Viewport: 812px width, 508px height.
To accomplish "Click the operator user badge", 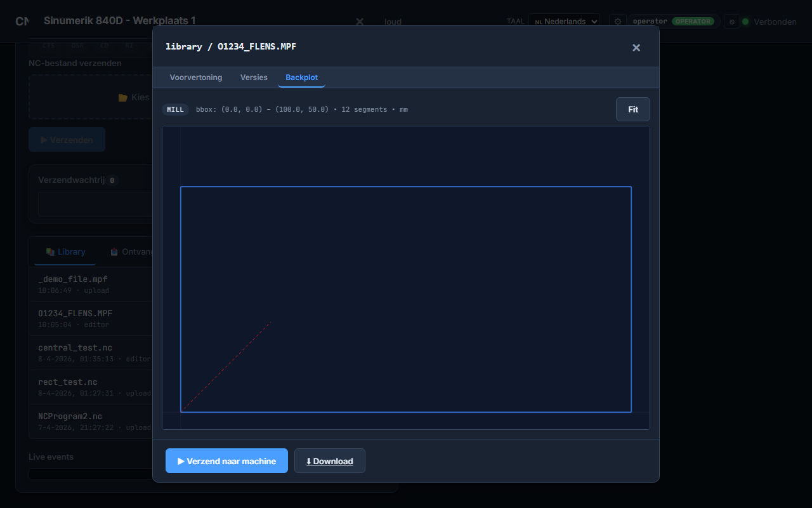I will 674,22.
